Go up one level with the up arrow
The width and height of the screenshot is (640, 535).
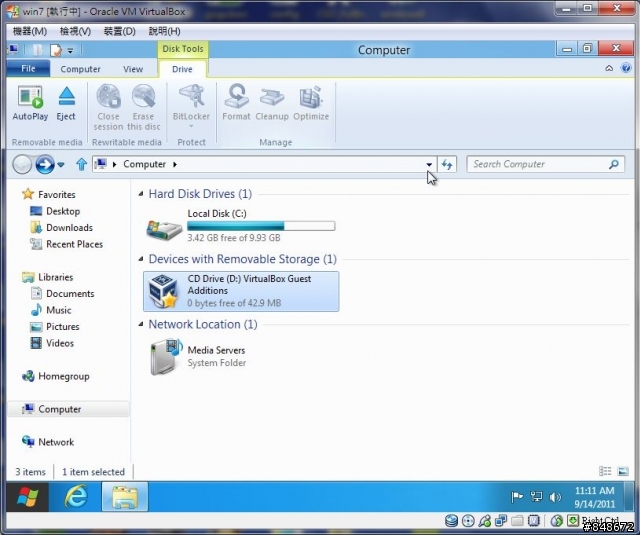coord(81,164)
